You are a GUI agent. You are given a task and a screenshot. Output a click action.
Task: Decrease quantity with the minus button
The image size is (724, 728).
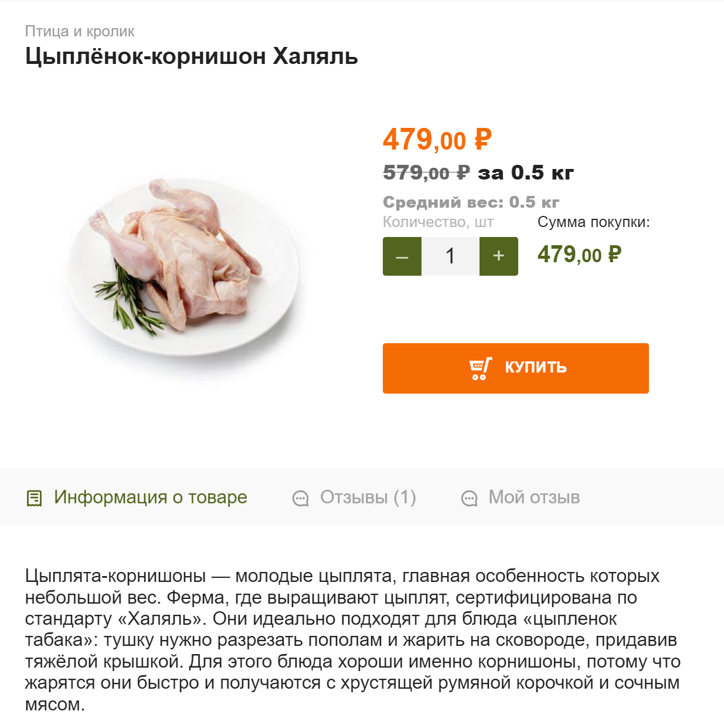pyautogui.click(x=402, y=256)
